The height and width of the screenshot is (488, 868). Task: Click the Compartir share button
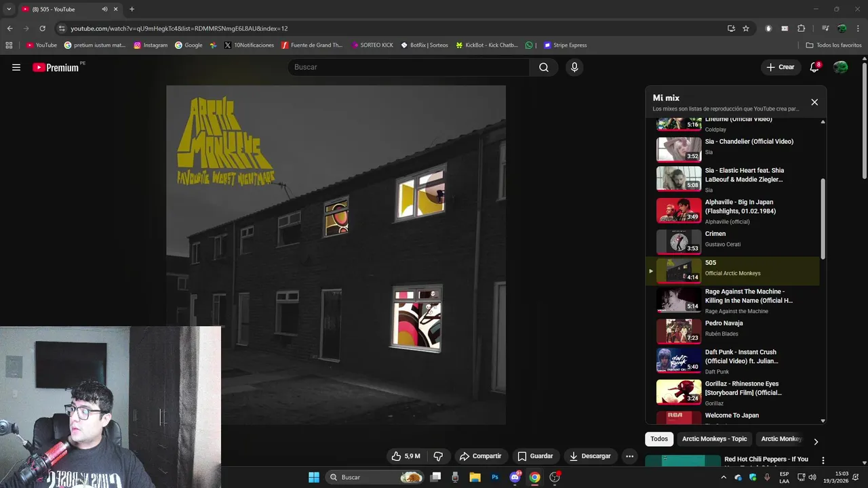point(480,456)
